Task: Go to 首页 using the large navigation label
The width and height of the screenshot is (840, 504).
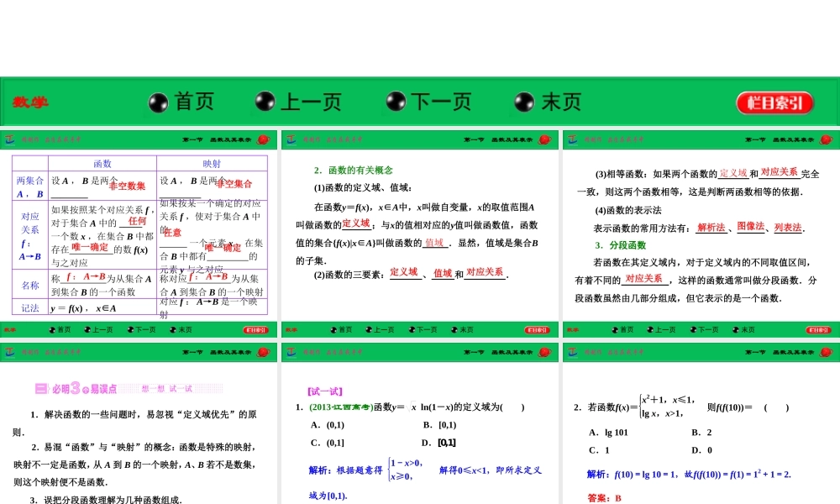Action: [195, 102]
